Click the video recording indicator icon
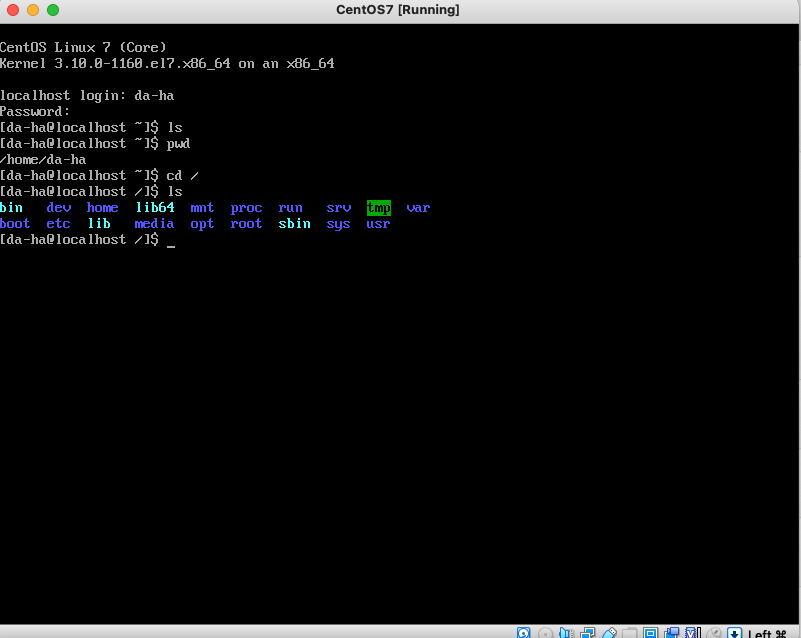The width and height of the screenshot is (801, 638). click(672, 633)
